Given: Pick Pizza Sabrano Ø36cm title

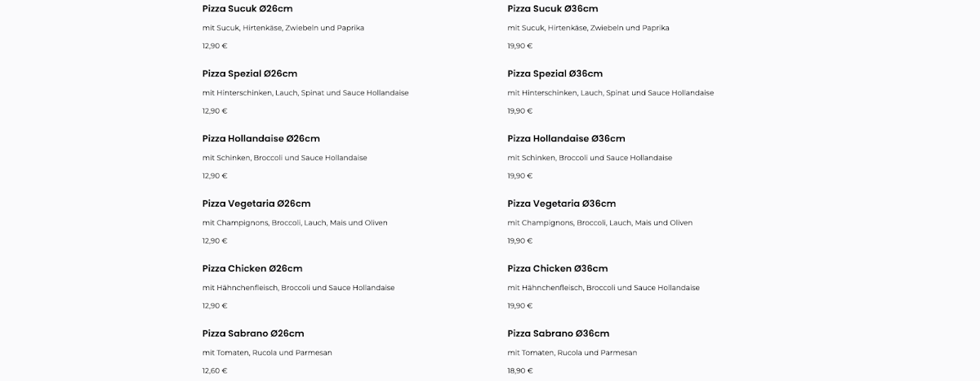Looking at the screenshot, I should click(559, 334).
